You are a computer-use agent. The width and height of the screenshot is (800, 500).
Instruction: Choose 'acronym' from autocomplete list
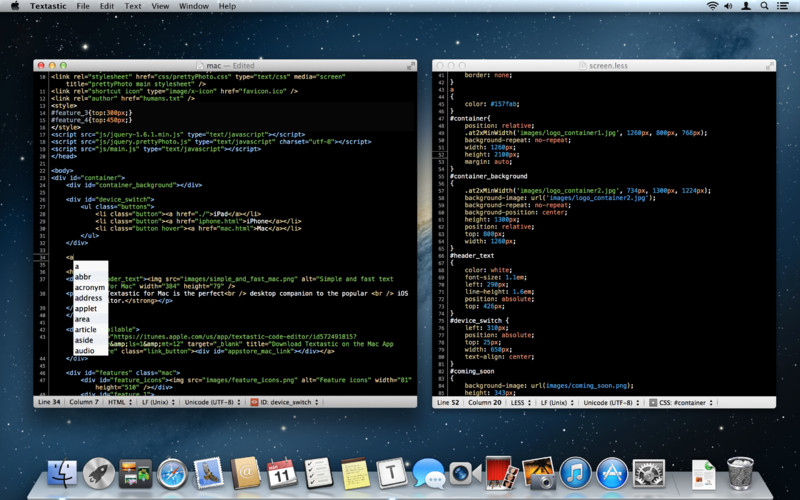coord(91,287)
